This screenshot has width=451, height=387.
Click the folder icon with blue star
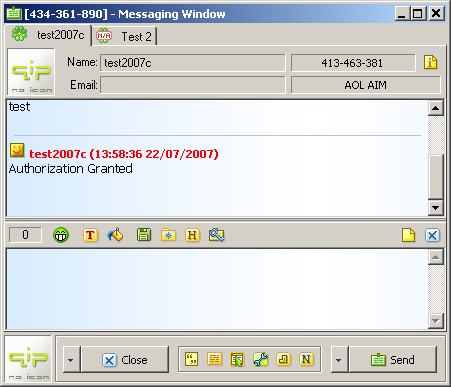(x=168, y=235)
